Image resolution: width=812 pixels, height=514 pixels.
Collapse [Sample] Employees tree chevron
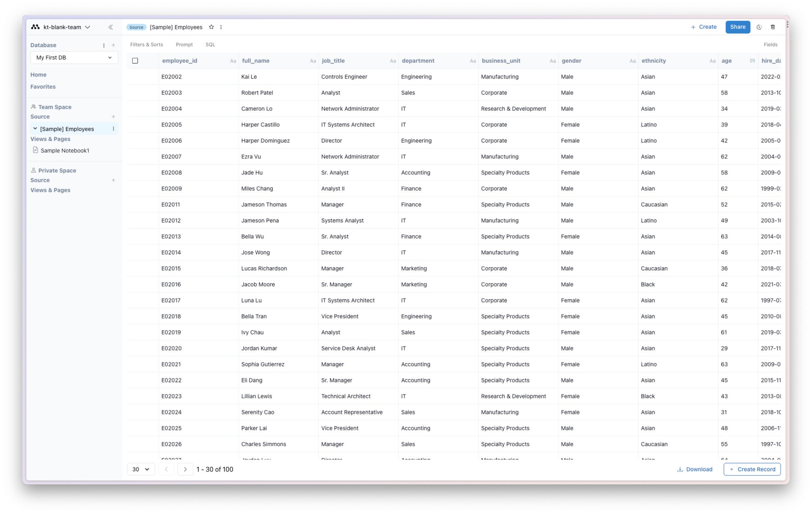(35, 129)
